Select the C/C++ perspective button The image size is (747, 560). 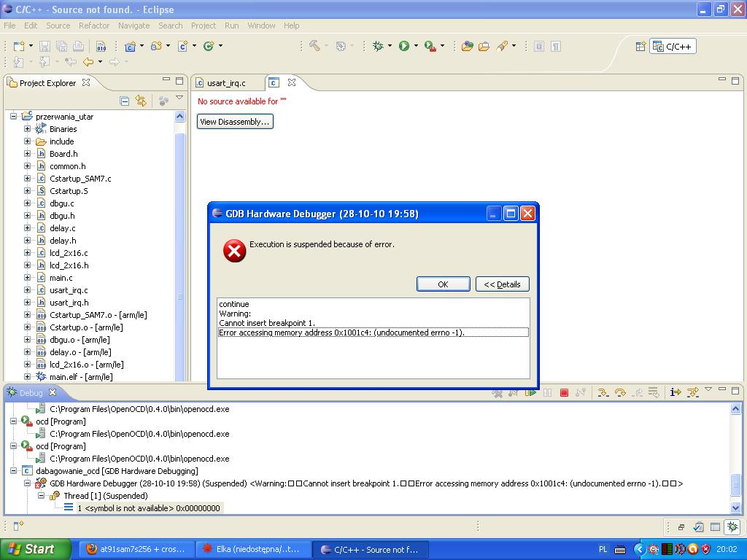[x=673, y=46]
